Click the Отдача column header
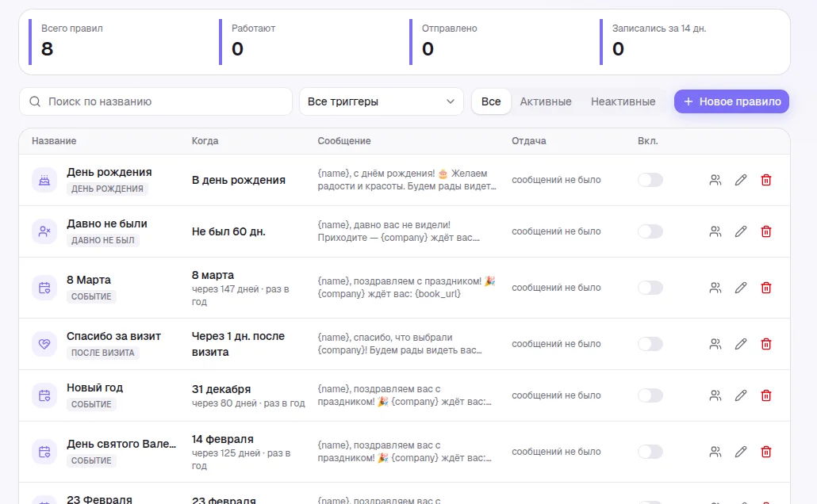The image size is (817, 504). point(529,141)
